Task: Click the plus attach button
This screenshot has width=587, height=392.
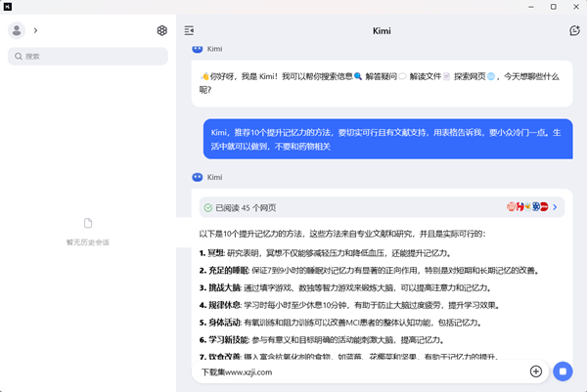Action: (536, 371)
